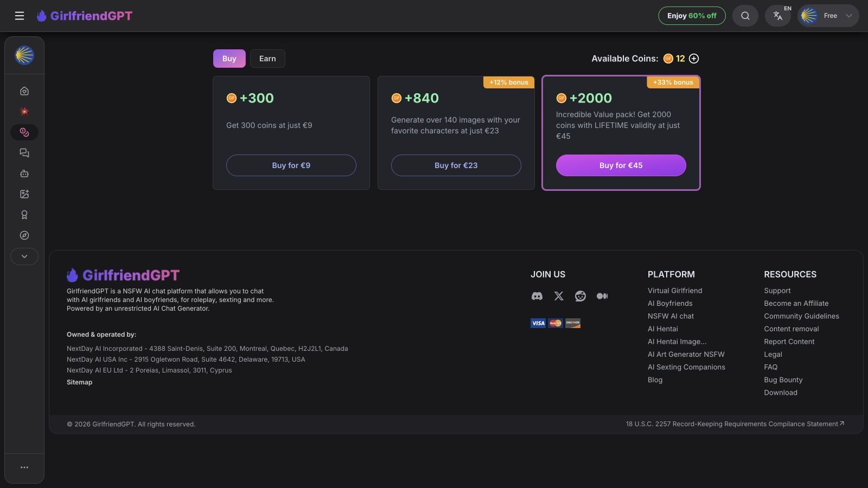Open AI Sexting Companions link
This screenshot has height=488, width=868.
(x=686, y=367)
